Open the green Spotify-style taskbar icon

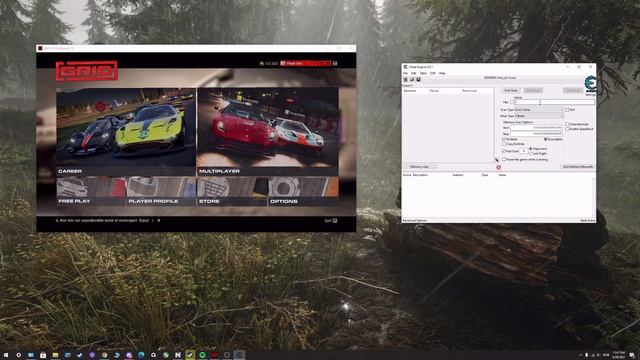(202, 355)
